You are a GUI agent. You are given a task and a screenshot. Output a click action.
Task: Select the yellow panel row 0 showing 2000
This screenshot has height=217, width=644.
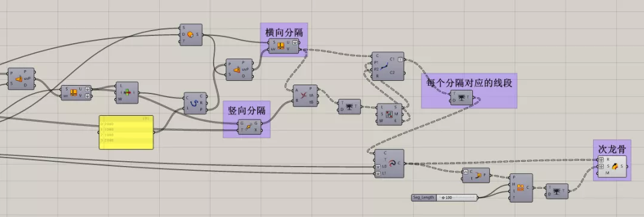click(126, 123)
